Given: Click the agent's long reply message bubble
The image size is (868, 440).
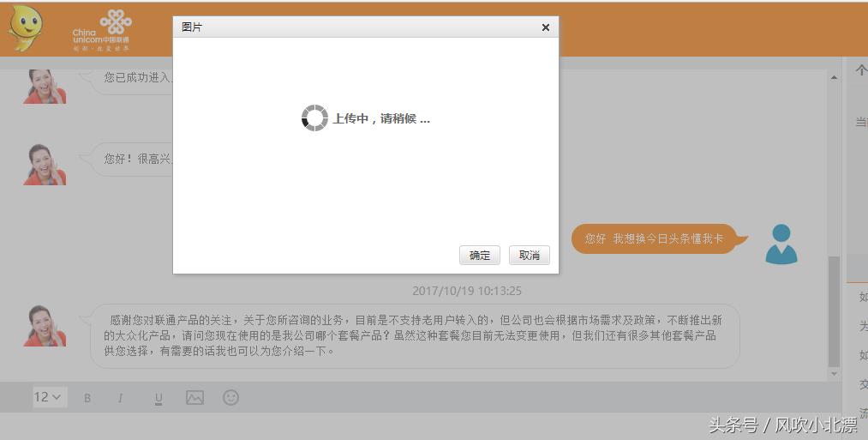Looking at the screenshot, I should point(414,335).
